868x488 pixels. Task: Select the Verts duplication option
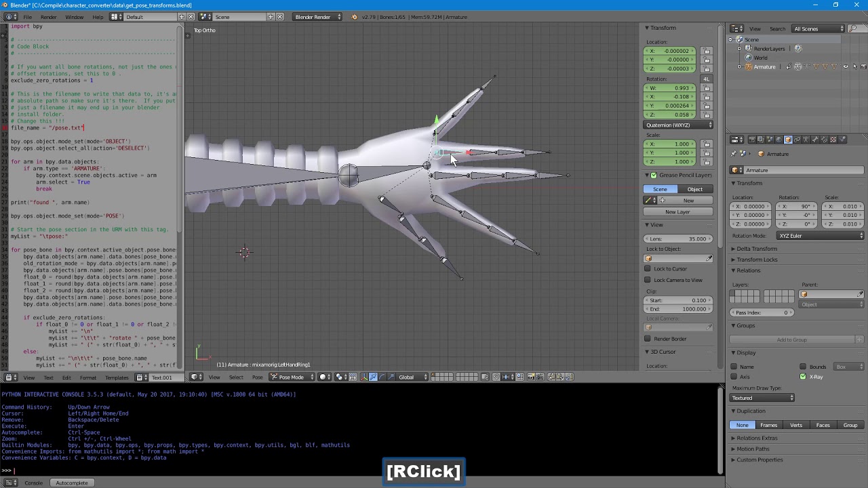point(796,425)
